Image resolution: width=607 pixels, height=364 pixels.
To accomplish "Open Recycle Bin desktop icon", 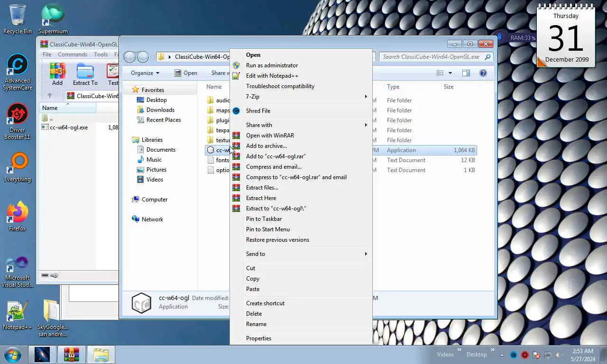I will click(x=18, y=19).
